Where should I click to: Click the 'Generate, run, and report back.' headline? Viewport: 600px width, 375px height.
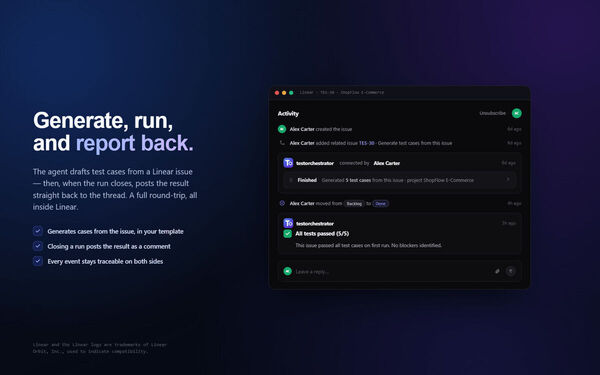point(113,132)
